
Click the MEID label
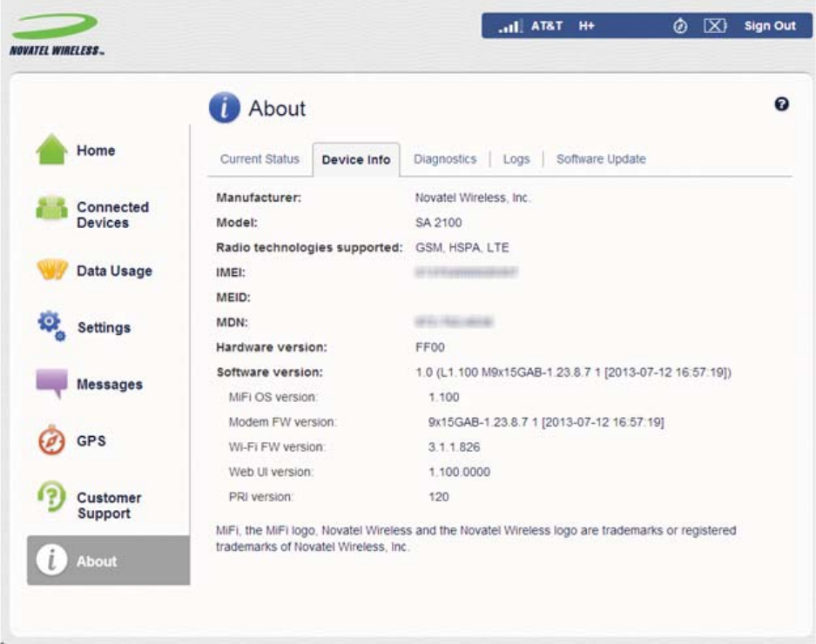(x=233, y=297)
